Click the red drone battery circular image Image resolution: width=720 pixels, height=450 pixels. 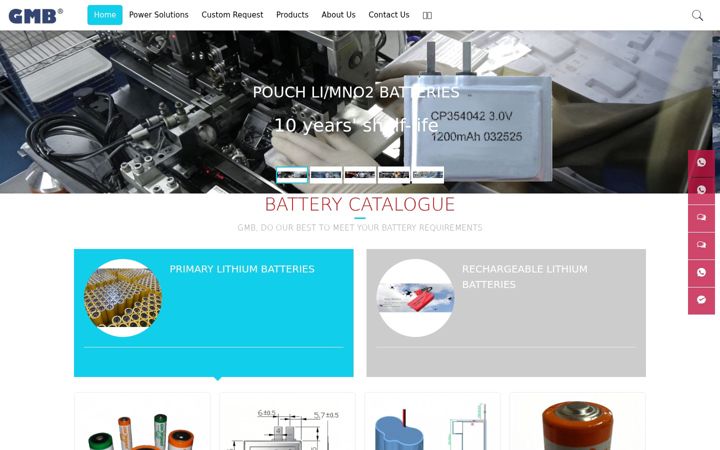pyautogui.click(x=416, y=298)
